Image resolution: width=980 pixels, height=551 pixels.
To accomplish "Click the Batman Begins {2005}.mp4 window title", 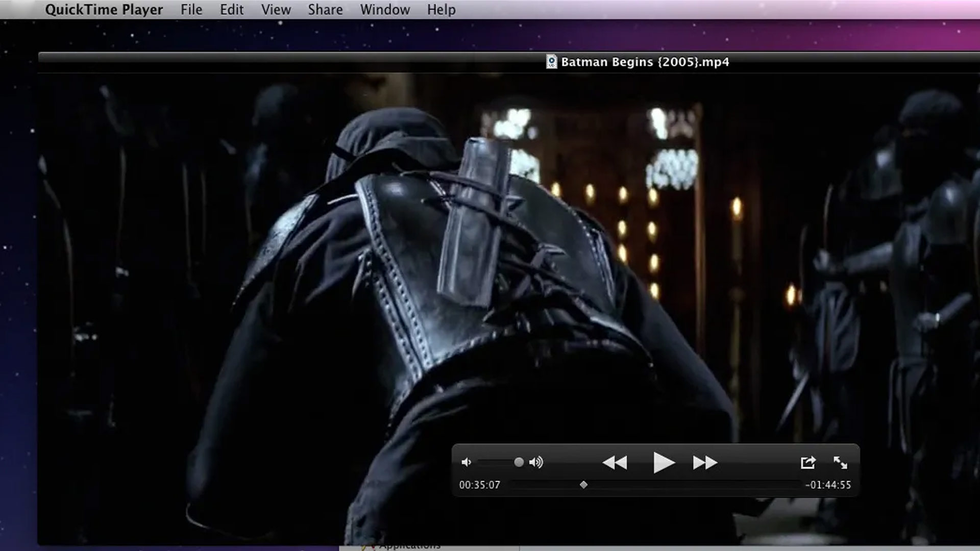I will coord(645,62).
